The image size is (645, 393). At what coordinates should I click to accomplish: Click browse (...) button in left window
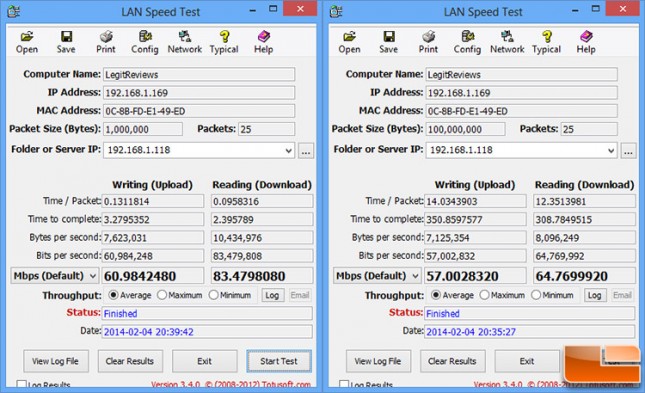tap(306, 151)
